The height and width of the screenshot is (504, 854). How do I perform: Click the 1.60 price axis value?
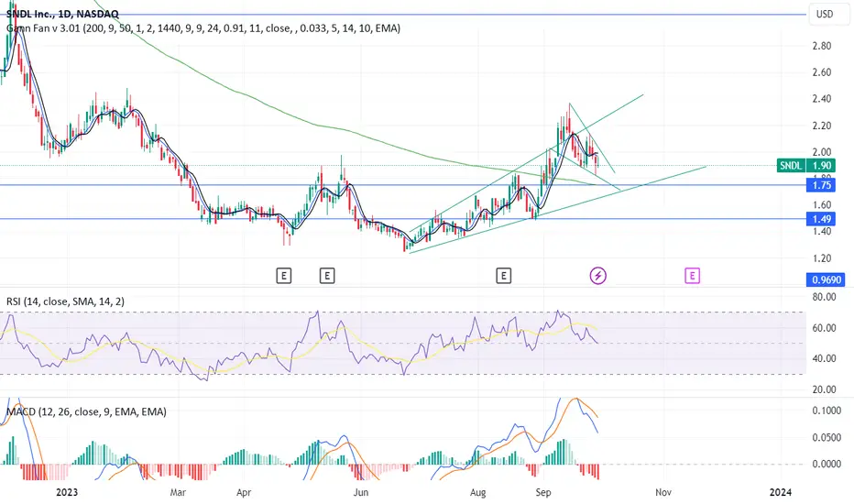[x=821, y=205]
